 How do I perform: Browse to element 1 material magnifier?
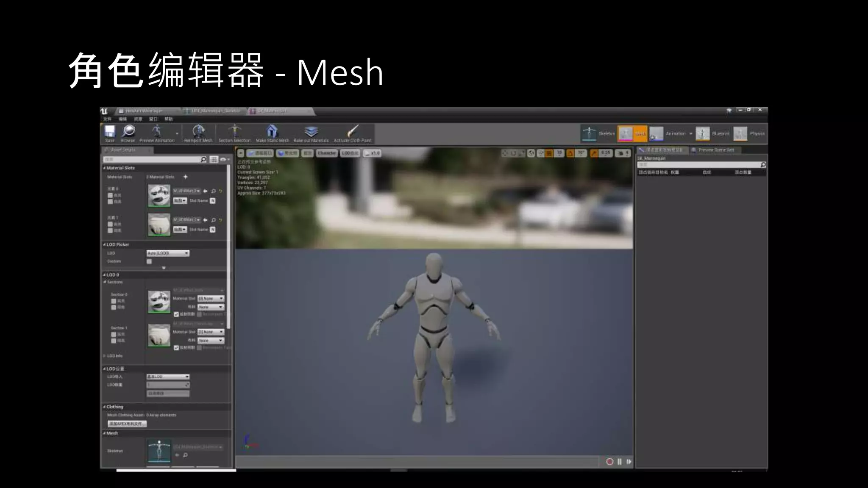213,220
